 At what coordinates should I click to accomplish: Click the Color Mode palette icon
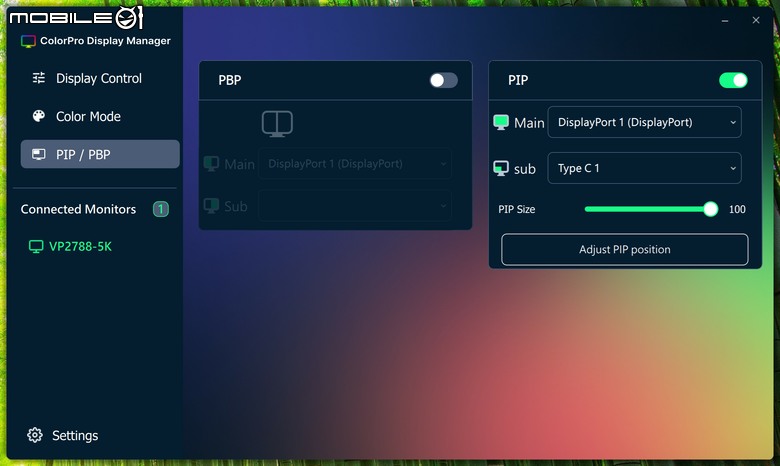click(x=39, y=116)
